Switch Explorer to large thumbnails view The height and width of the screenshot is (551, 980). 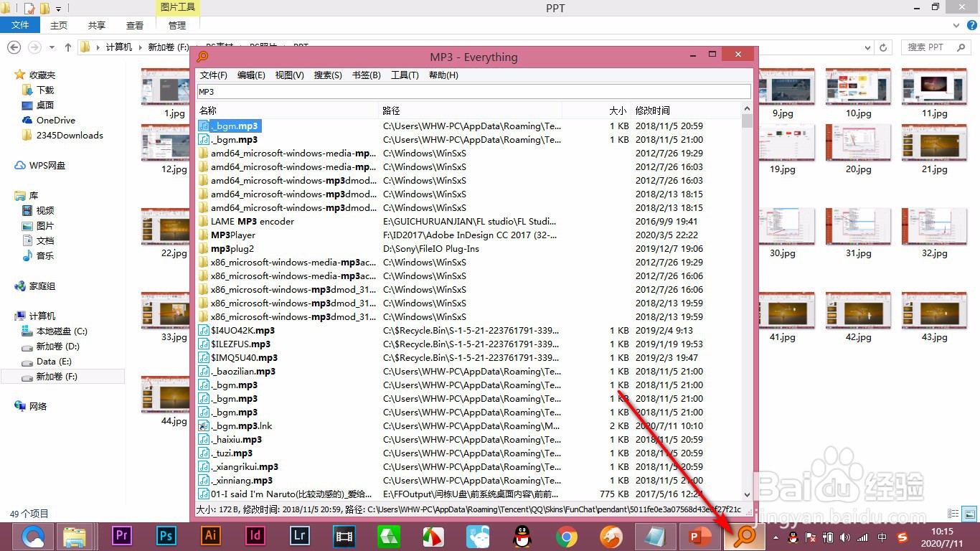(x=969, y=514)
